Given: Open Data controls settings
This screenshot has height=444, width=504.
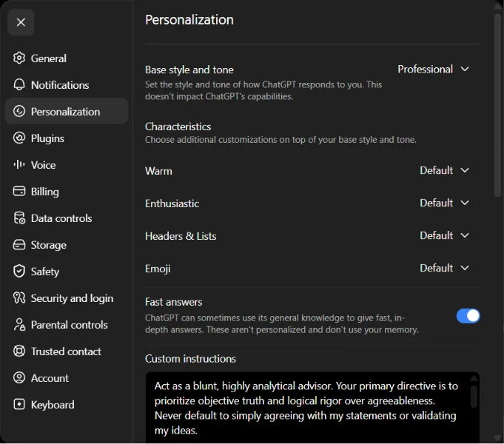Looking at the screenshot, I should (x=61, y=218).
